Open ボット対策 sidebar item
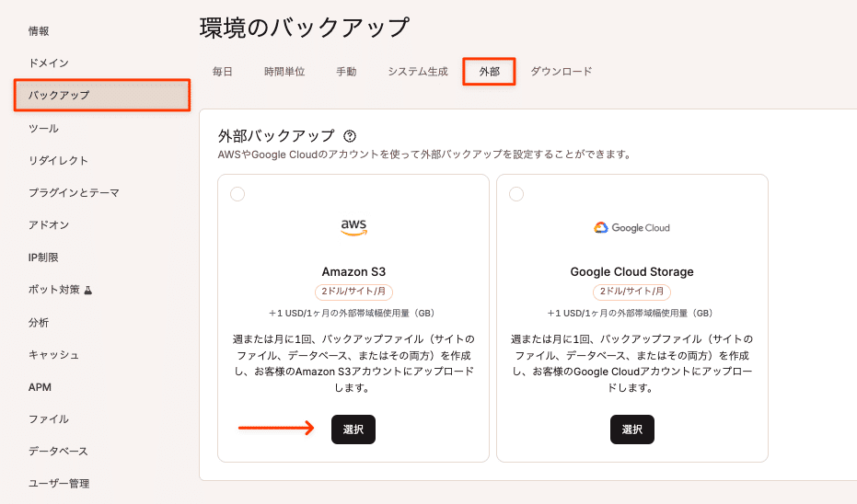The height and width of the screenshot is (504, 857). (54, 290)
